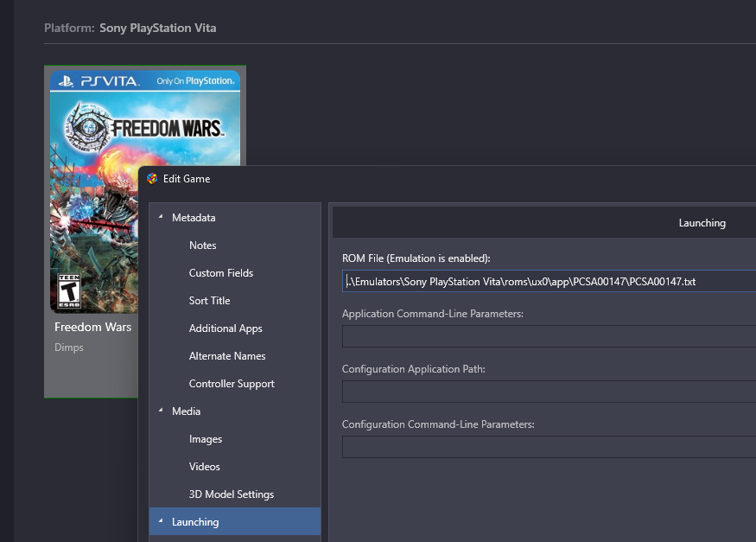
Task: Open the Images section
Action: click(x=206, y=439)
